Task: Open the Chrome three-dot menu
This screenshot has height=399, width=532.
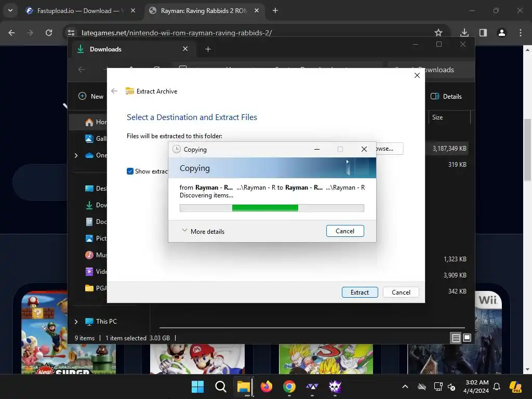Action: point(521,33)
